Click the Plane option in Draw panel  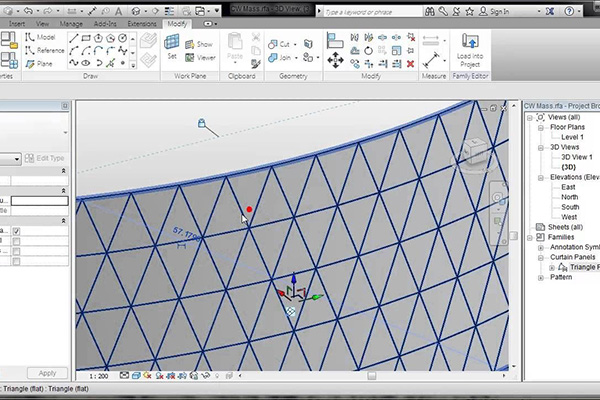(39, 64)
